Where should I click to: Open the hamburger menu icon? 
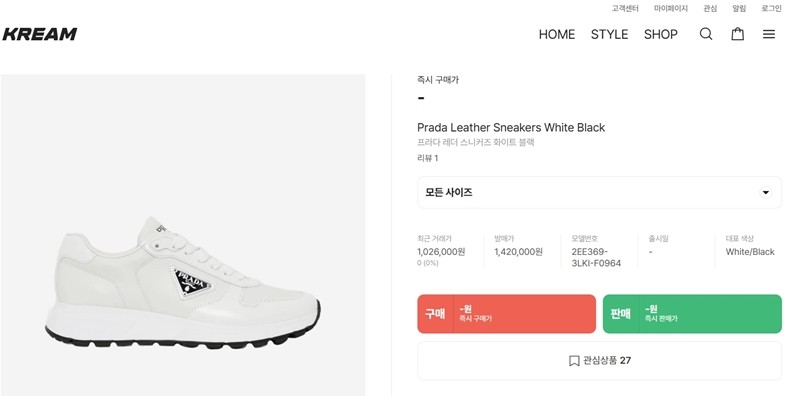click(x=769, y=34)
